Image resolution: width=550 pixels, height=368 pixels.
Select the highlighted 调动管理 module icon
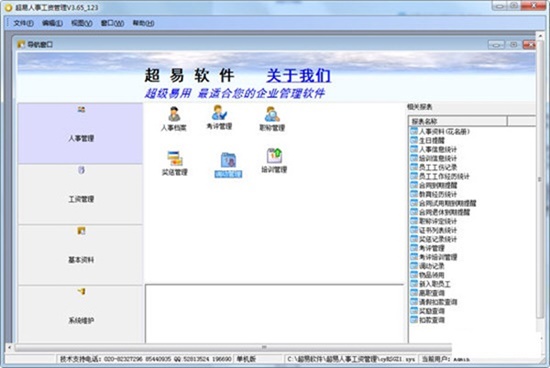tap(228, 165)
